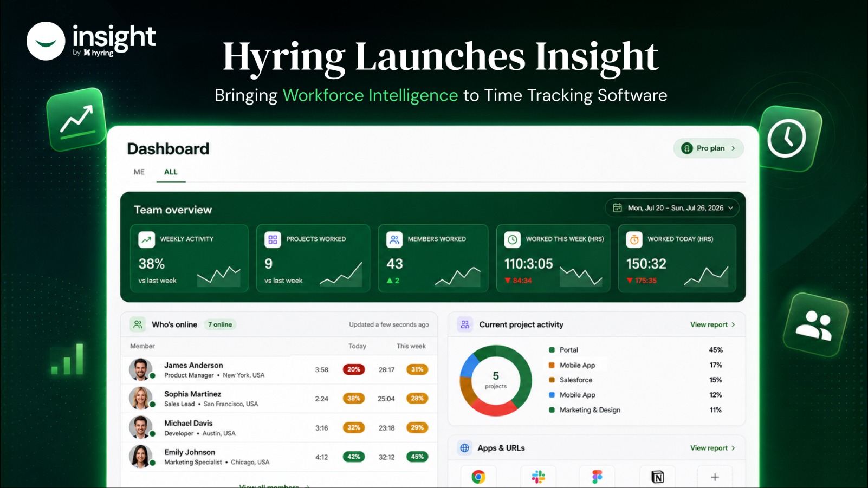Click the Members Worked people icon
Image resolution: width=868 pixels, height=488 pixels.
(394, 239)
